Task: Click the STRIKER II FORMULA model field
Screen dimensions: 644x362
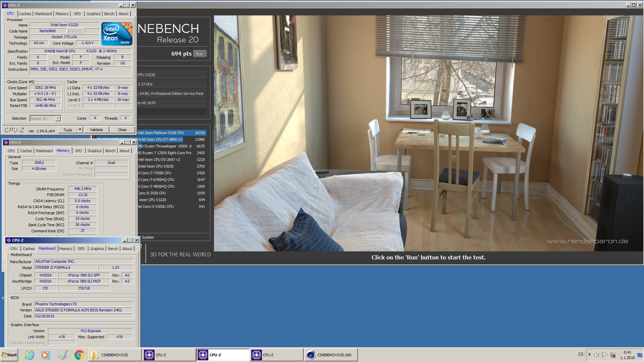Action: click(66, 267)
